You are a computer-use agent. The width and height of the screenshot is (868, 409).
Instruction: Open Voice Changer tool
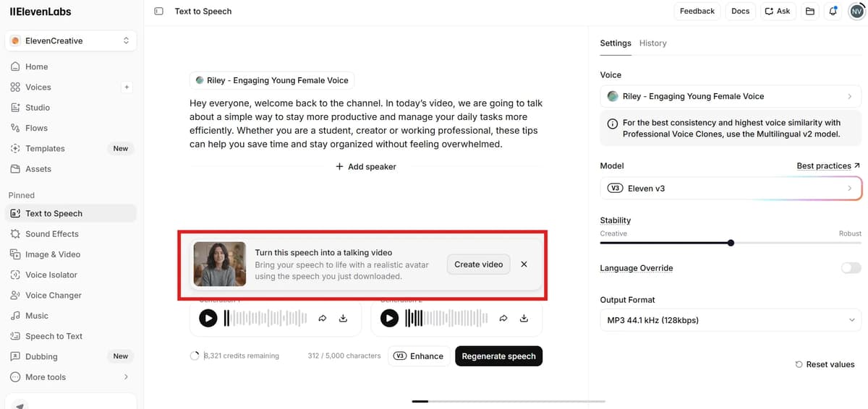click(x=70, y=296)
